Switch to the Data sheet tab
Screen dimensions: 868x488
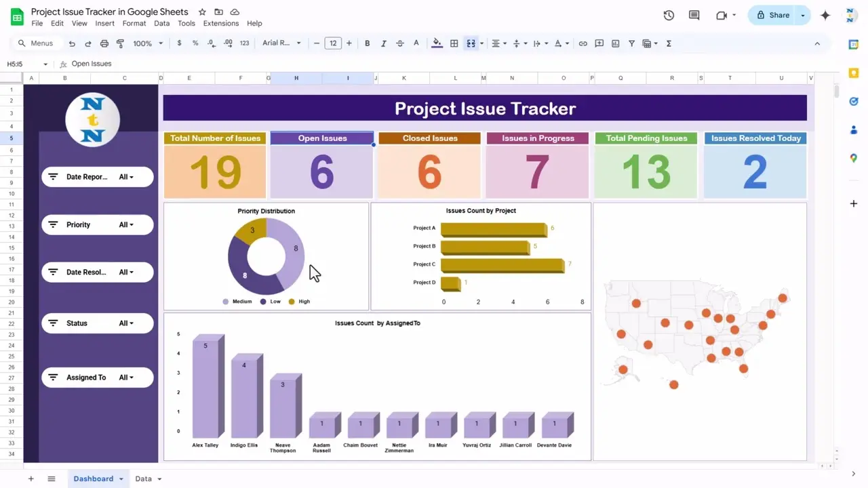click(143, 479)
